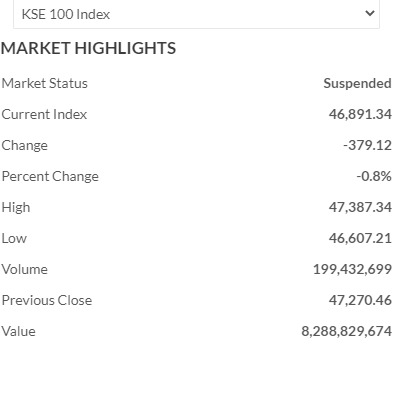Click the Current Index label
This screenshot has height=398, width=398.
(x=44, y=114)
